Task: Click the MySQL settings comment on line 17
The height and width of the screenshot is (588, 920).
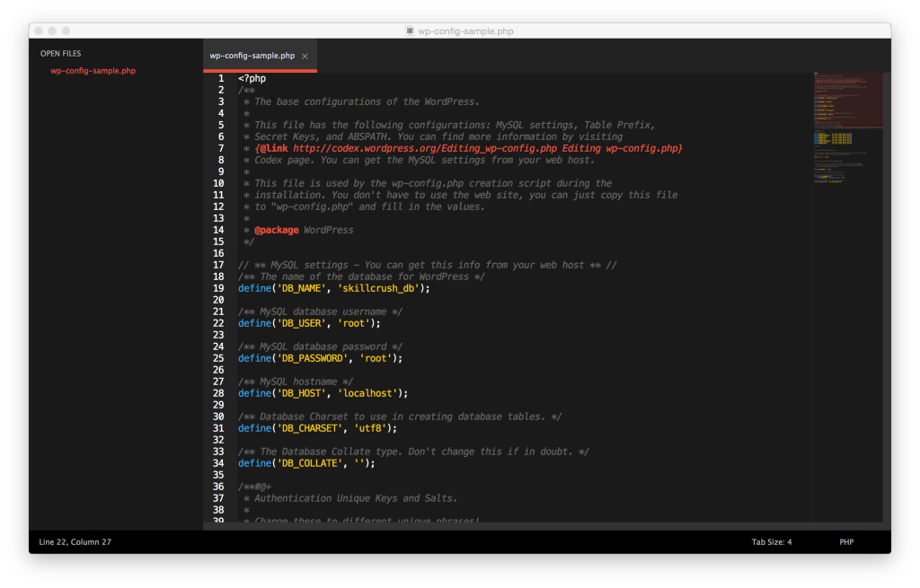Action: click(427, 265)
